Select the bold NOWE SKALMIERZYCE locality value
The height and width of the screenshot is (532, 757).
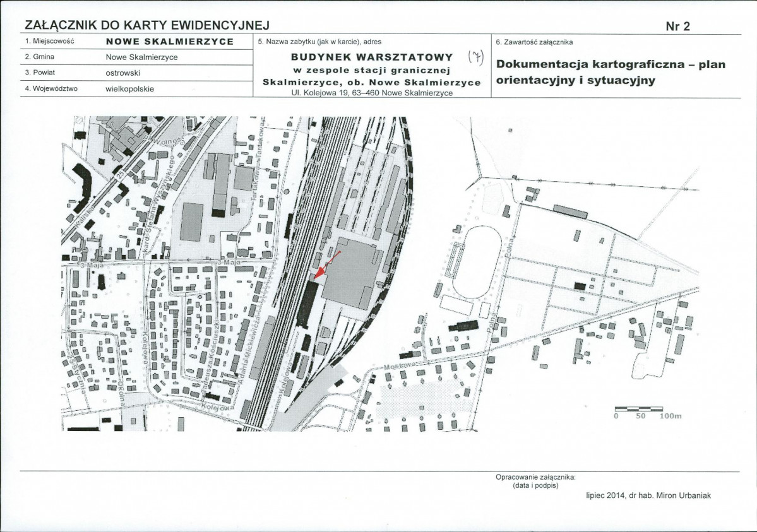[x=169, y=42]
